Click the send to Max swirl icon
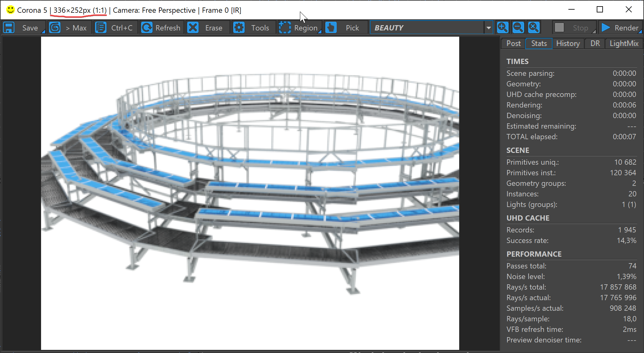 pos(55,28)
